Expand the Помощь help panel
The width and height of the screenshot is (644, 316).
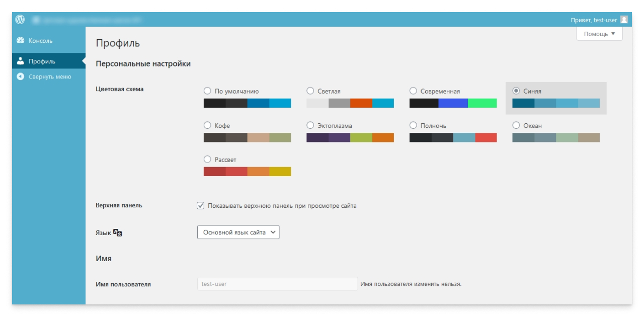point(599,34)
